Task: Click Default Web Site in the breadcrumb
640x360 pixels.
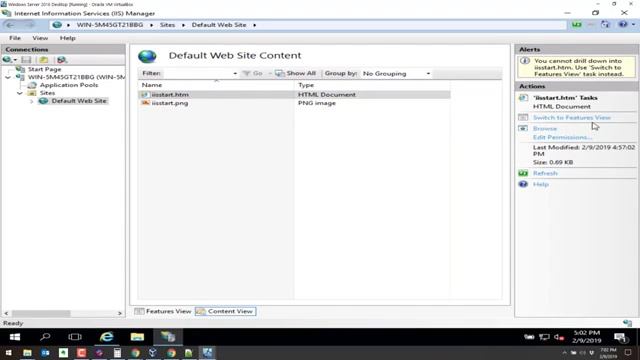Action: 219,25
